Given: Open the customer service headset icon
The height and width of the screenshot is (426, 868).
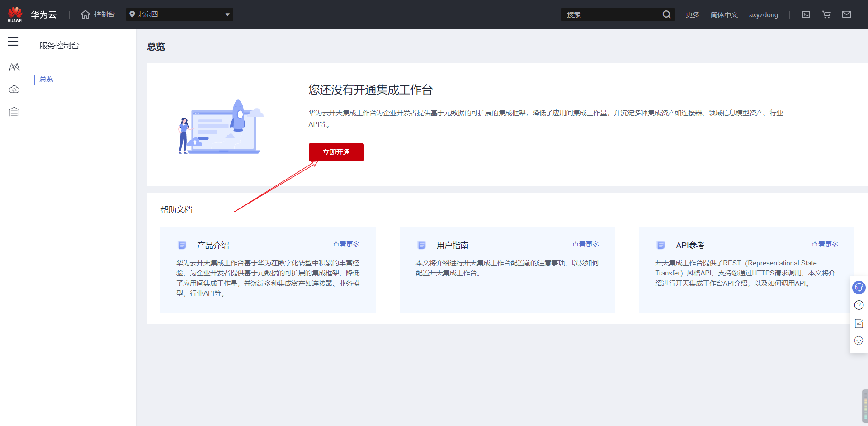Looking at the screenshot, I should [859, 287].
